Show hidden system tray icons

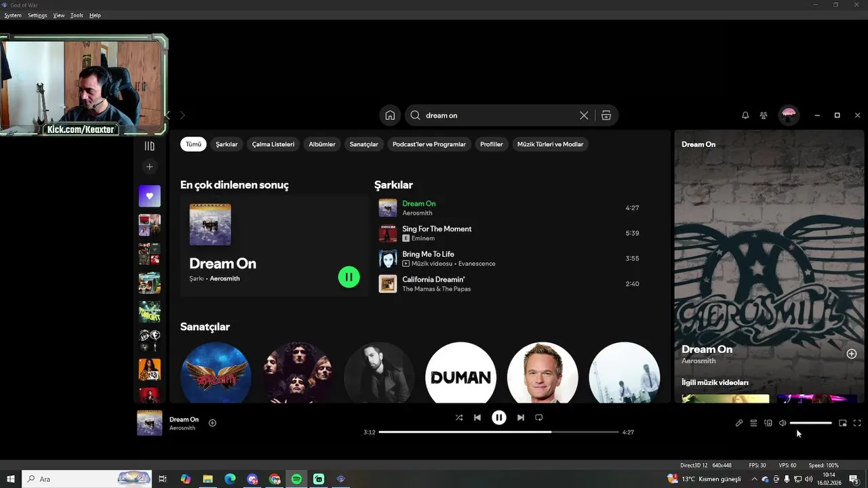pyautogui.click(x=754, y=479)
